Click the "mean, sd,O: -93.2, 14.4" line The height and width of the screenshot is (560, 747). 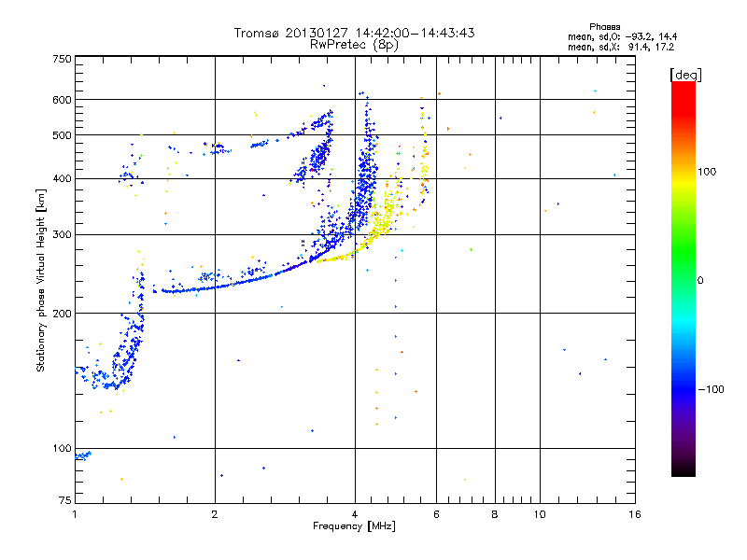point(622,36)
